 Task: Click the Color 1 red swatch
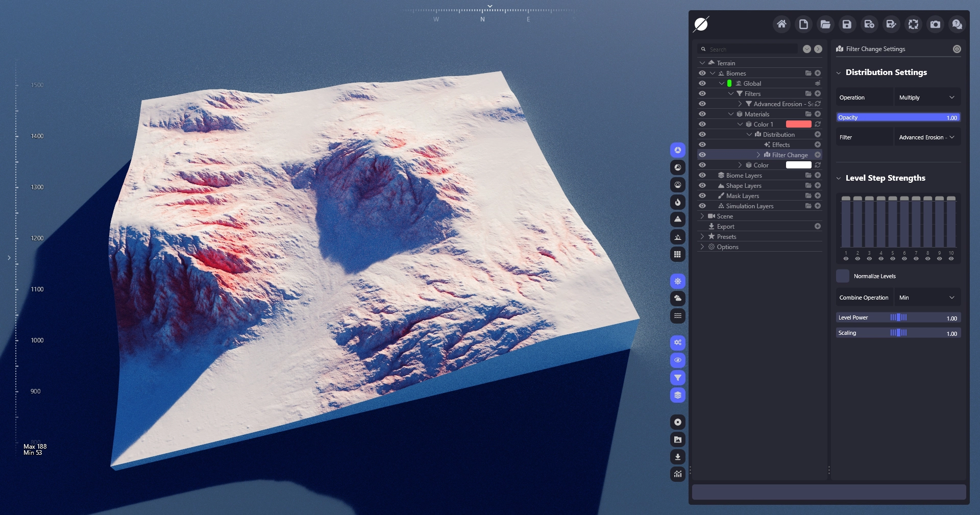tap(798, 124)
